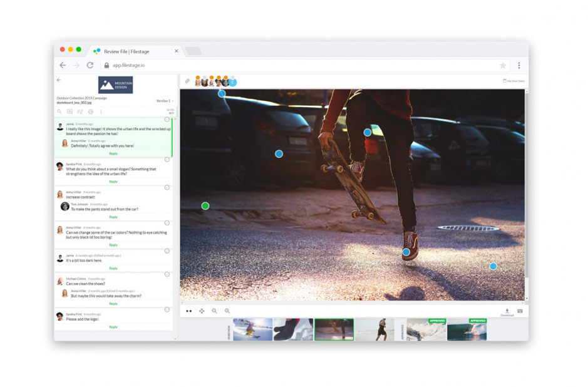Open the browser menu with three vertical dots

pyautogui.click(x=518, y=64)
